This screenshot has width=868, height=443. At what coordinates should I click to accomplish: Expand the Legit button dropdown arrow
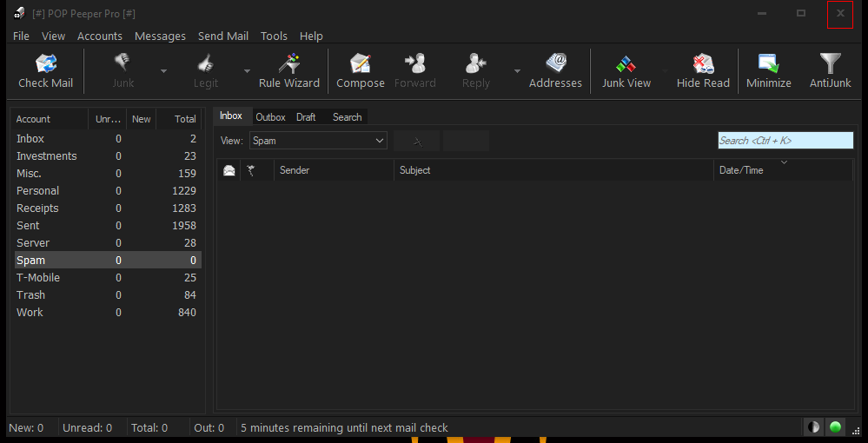(247, 71)
